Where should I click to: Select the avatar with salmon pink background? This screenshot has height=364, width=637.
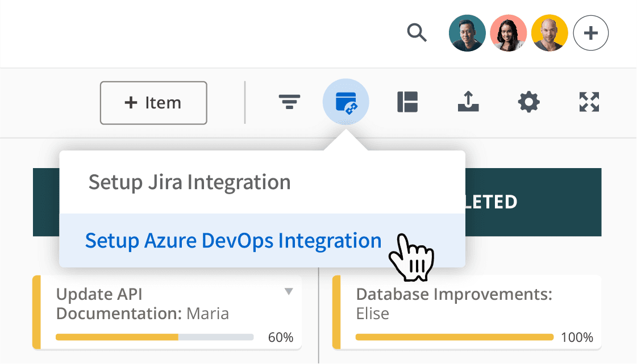508,34
